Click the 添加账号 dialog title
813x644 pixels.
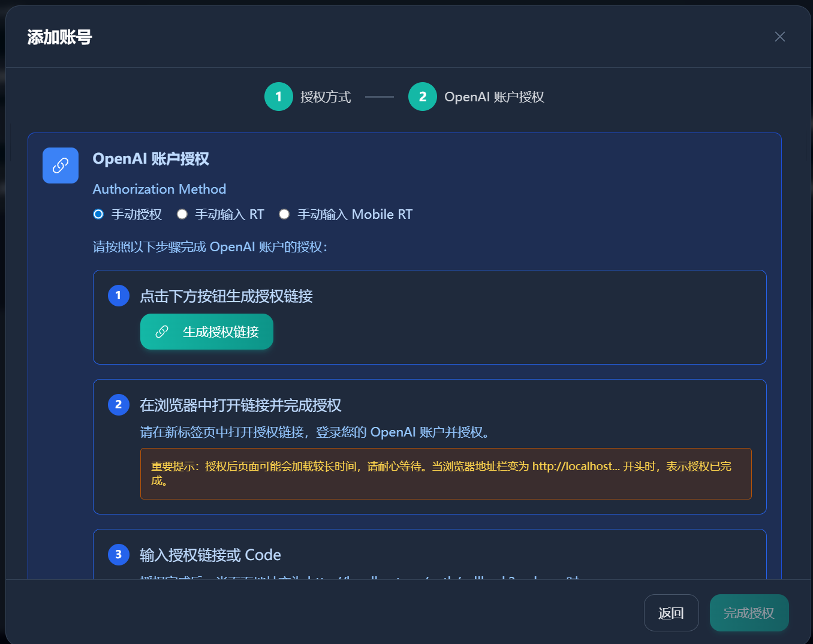[x=59, y=37]
